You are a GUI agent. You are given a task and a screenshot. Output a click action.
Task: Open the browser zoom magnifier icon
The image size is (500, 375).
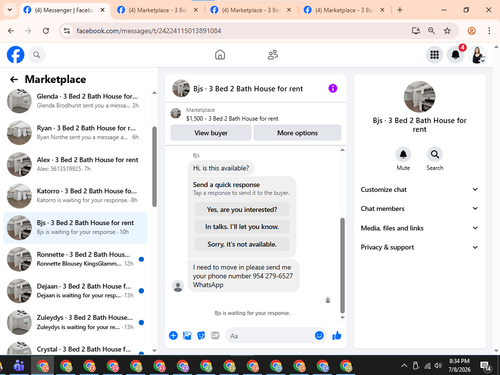pos(431,31)
